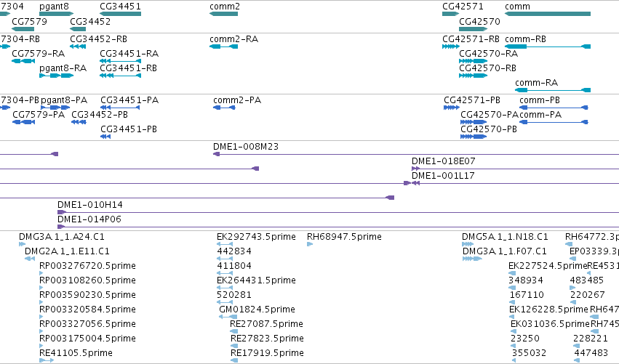Screen dimensions: 619x364
Task: Click protein pgant8-PA
Action: pyautogui.click(x=55, y=108)
